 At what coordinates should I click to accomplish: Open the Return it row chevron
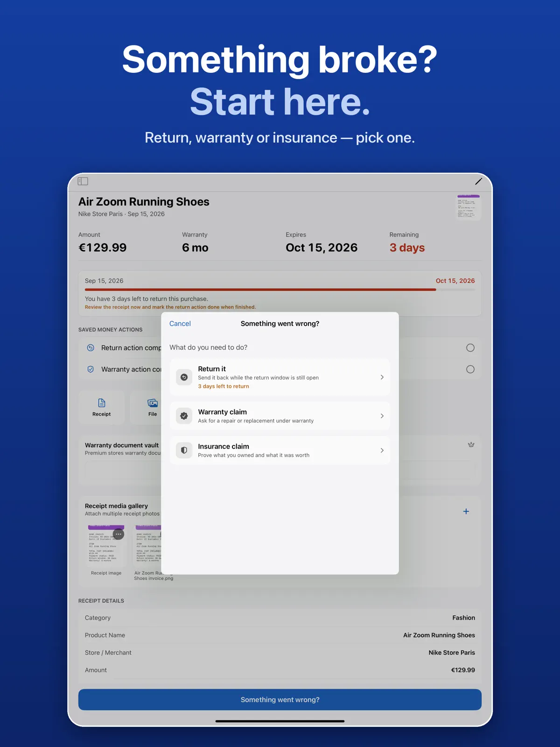382,377
